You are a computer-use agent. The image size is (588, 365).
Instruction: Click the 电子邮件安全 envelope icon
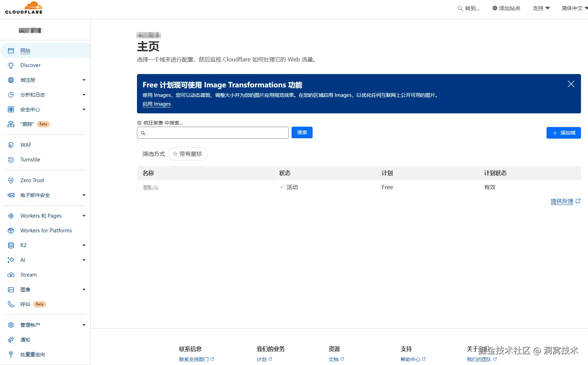(11, 195)
